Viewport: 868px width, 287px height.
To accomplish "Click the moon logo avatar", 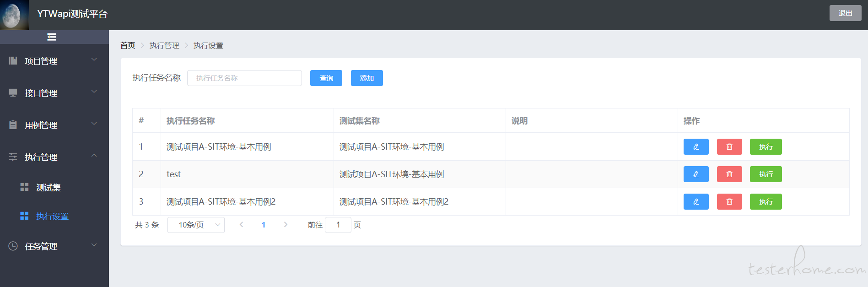I will pyautogui.click(x=14, y=15).
